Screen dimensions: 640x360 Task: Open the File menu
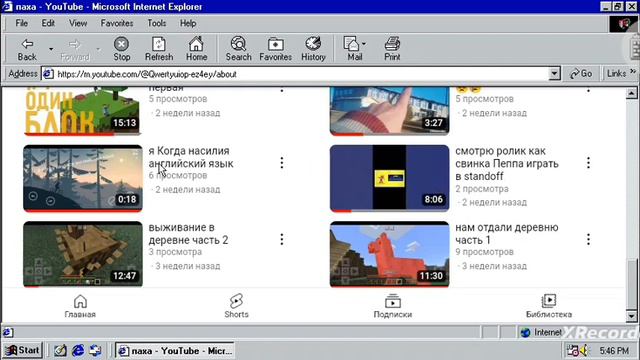[22, 23]
